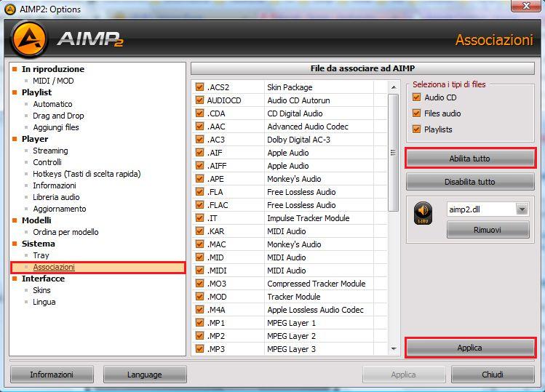Click the AIMP2 orange logo icon
This screenshot has width=545, height=392.
coord(29,39)
